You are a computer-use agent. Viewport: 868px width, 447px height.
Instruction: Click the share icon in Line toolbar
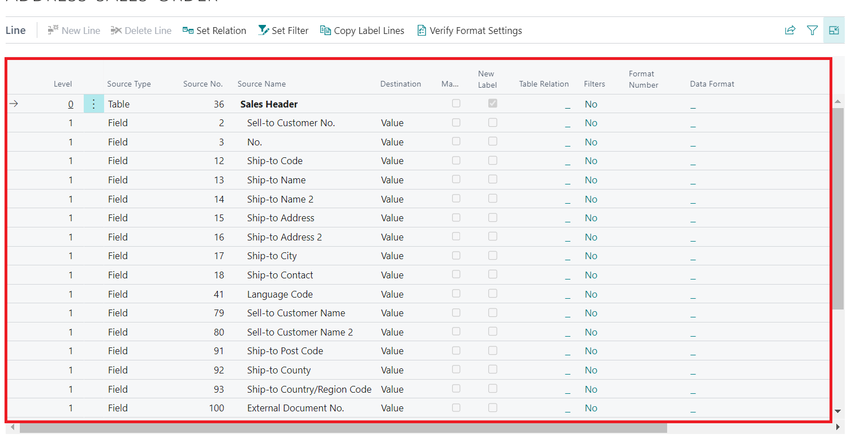click(x=790, y=31)
